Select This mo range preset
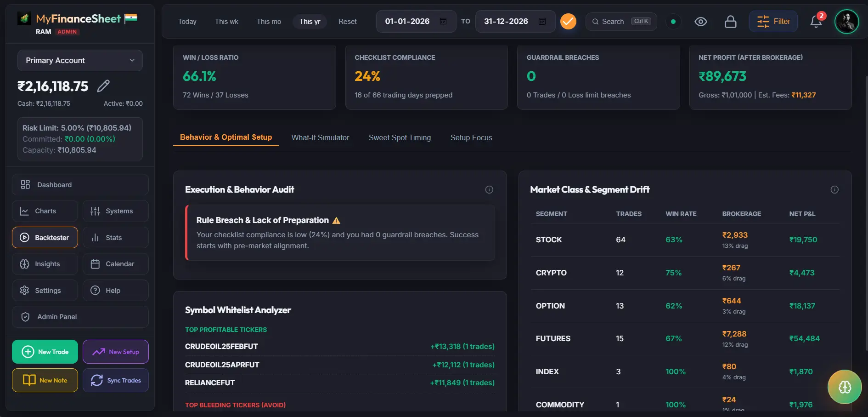Screen dimensions: 868x417 269,22
